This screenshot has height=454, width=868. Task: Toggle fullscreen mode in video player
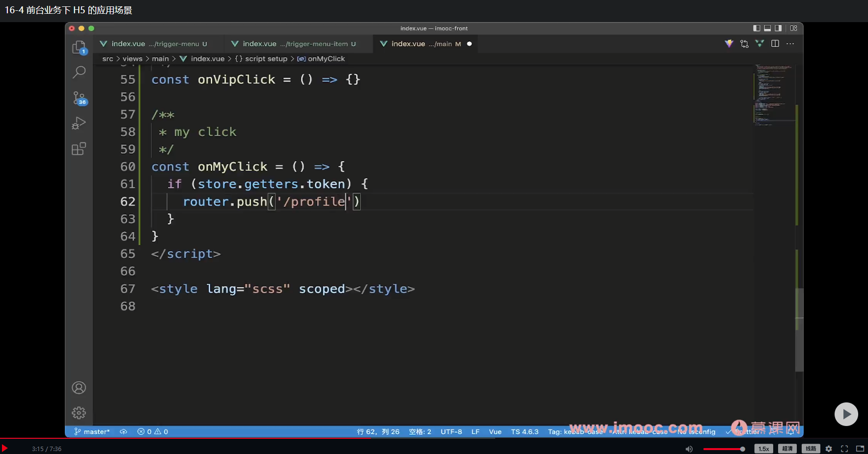pyautogui.click(x=844, y=449)
